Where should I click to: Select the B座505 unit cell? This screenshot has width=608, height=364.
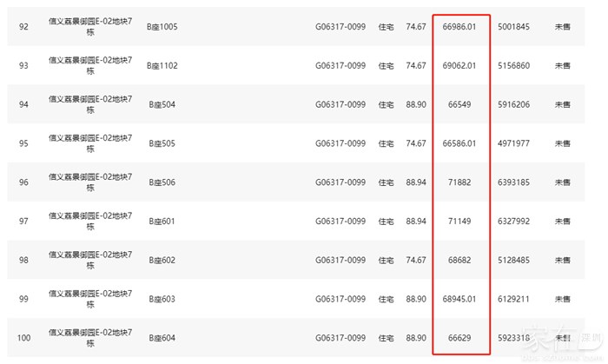click(162, 143)
